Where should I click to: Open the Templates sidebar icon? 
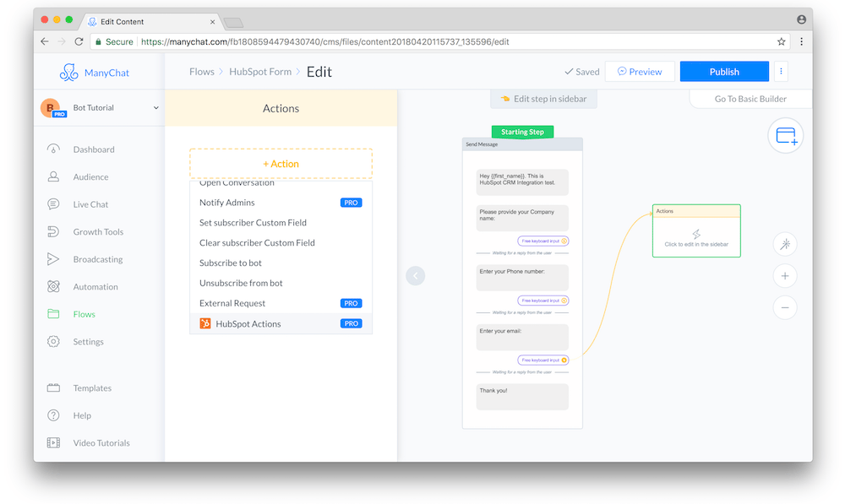(x=53, y=387)
